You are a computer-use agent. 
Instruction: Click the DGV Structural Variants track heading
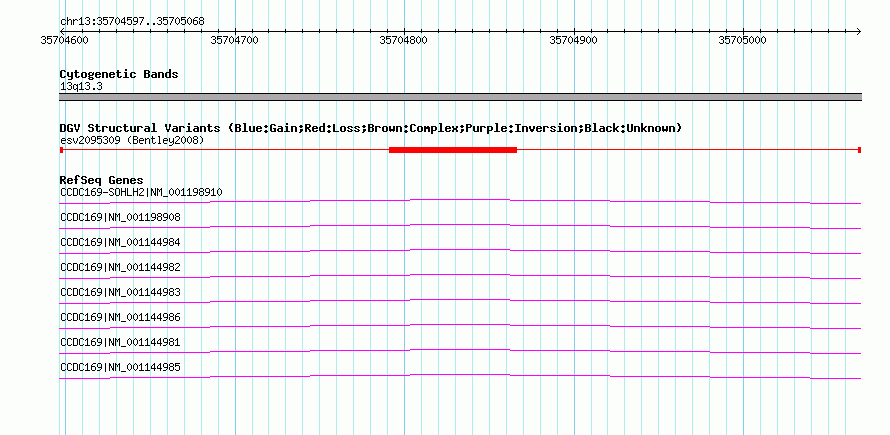tap(371, 128)
